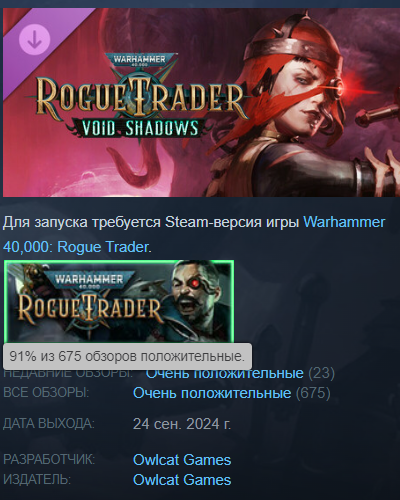
Task: Open recent reviews 'Очень положительные' summary
Action: [225, 373]
